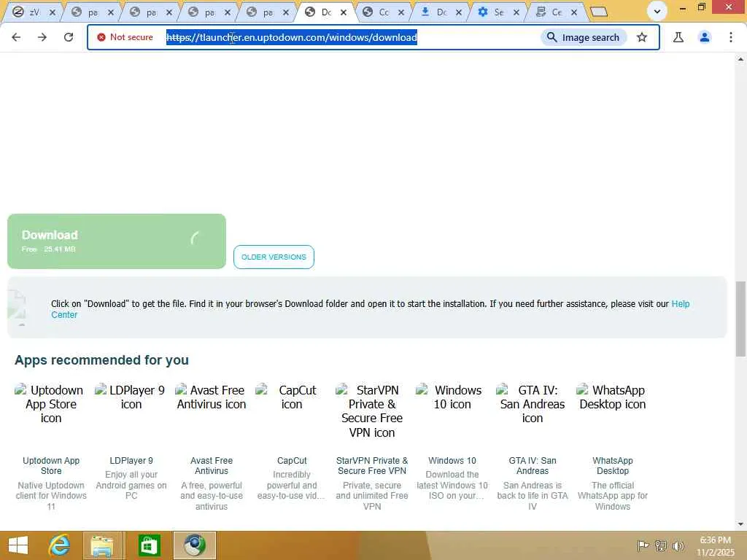Image resolution: width=747 pixels, height=560 pixels.
Task: Launch Internet Explorer from the taskbar
Action: tap(60, 545)
